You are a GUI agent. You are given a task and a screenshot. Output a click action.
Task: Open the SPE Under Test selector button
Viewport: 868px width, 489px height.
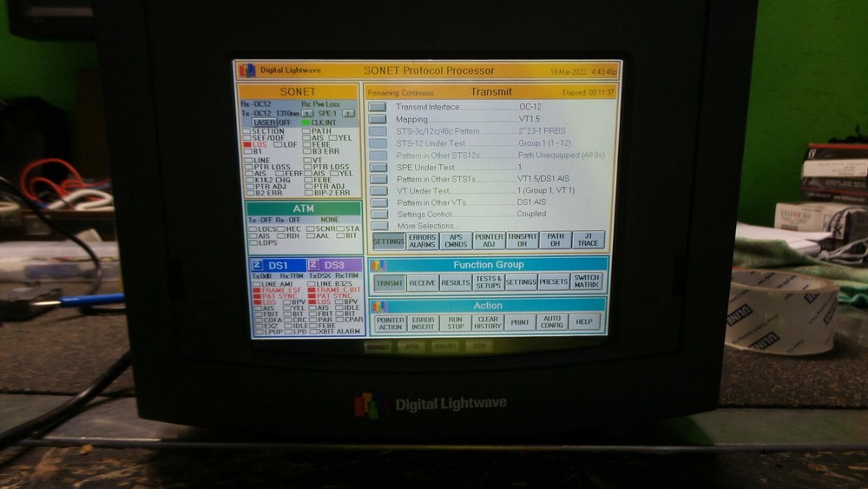378,168
